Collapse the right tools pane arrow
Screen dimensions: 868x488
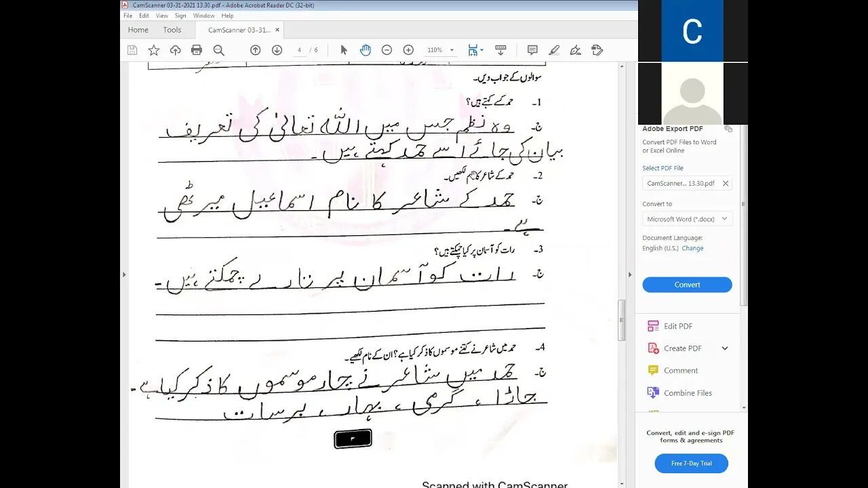tap(630, 274)
